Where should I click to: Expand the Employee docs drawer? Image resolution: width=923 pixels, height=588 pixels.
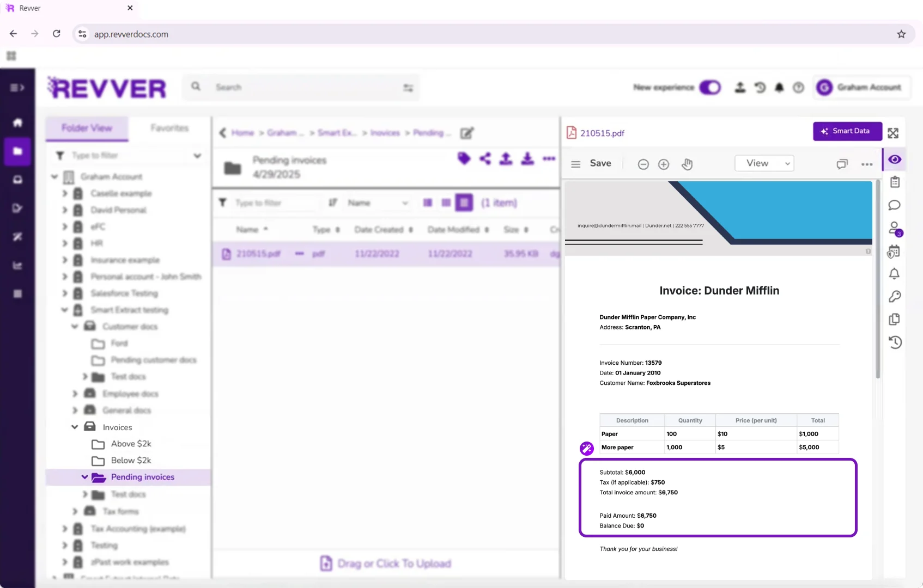(x=75, y=394)
